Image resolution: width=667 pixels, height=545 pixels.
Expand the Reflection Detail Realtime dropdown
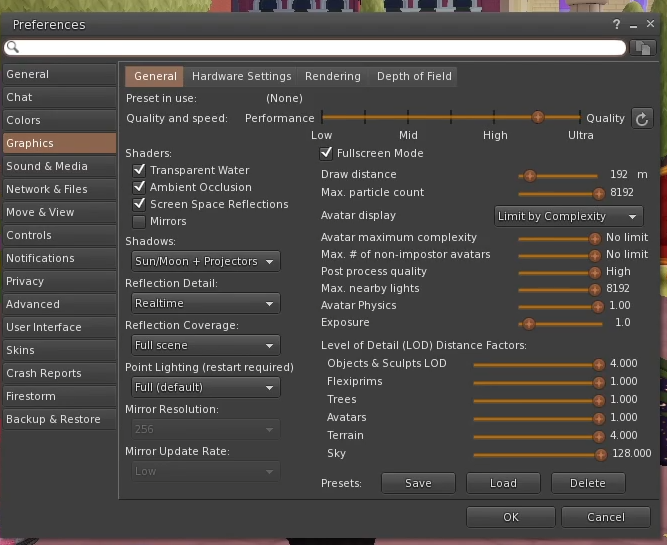click(x=206, y=303)
